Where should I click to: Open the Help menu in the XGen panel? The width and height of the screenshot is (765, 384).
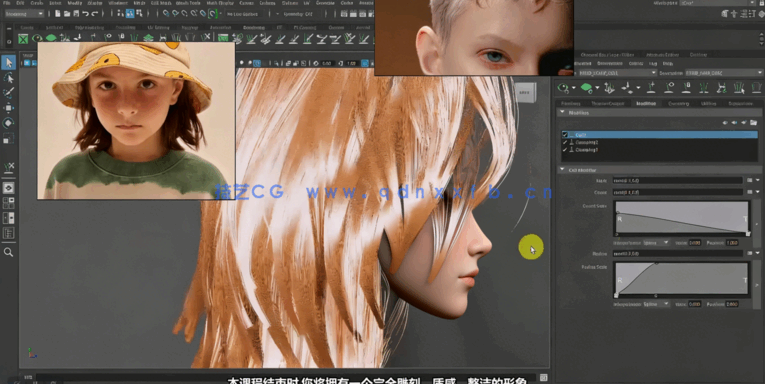point(668,63)
